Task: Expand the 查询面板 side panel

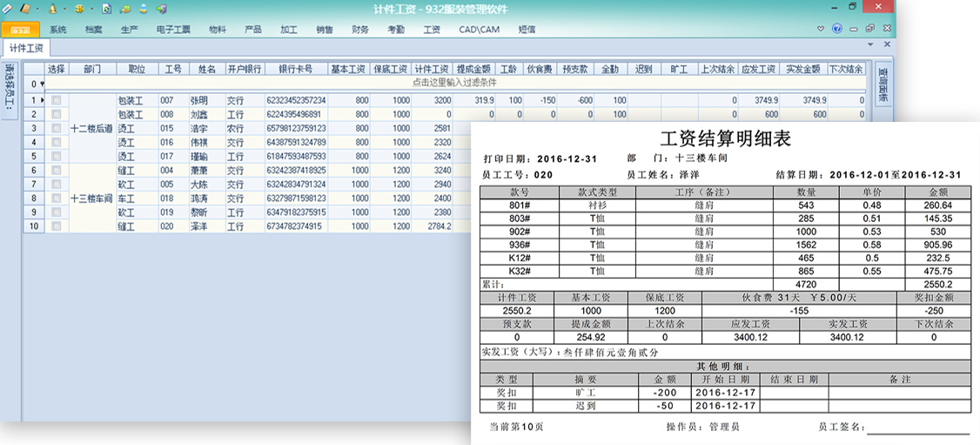Action: (x=883, y=85)
